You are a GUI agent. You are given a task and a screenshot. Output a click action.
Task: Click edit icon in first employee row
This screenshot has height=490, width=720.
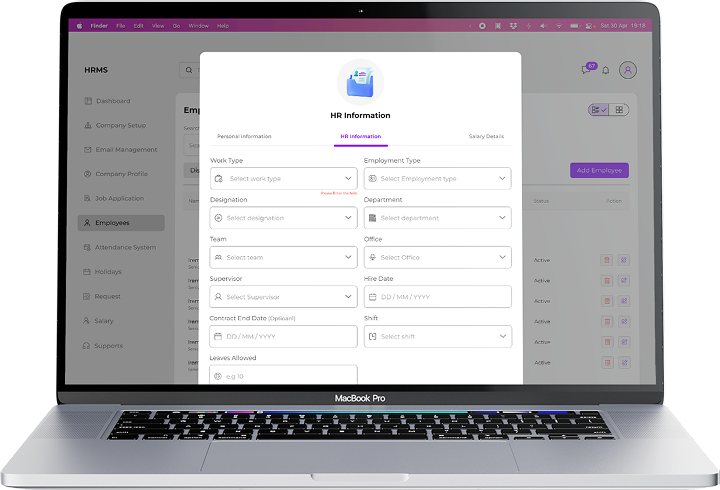tap(623, 260)
